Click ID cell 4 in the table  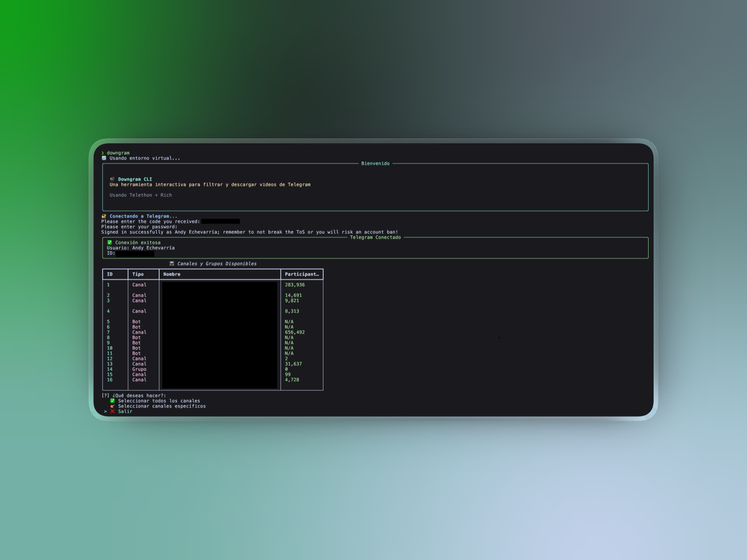(109, 311)
